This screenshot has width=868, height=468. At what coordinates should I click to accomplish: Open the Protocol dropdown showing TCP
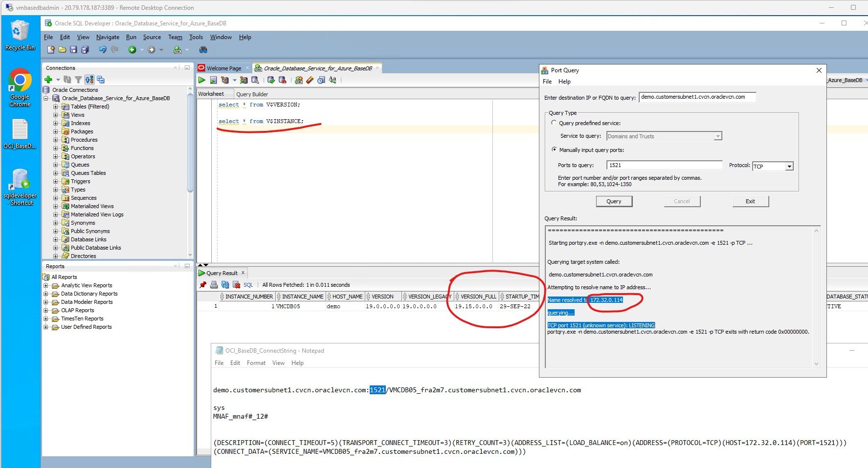(x=788, y=166)
